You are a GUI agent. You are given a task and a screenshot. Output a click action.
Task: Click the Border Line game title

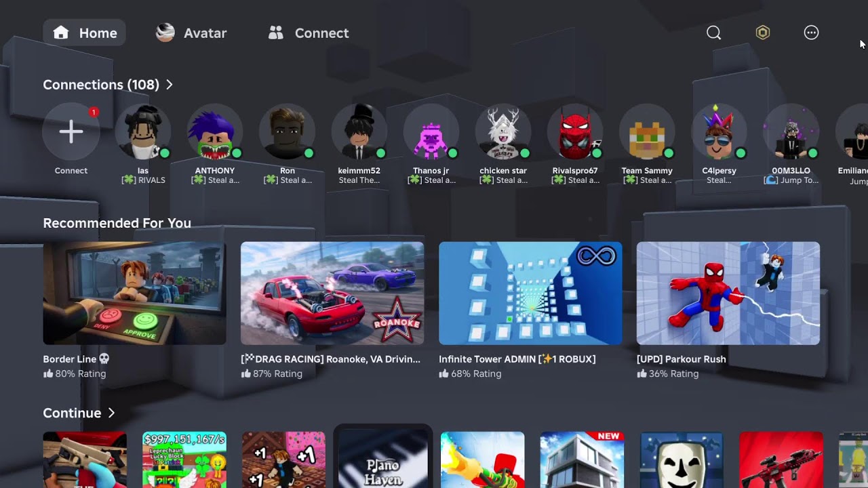pos(76,359)
